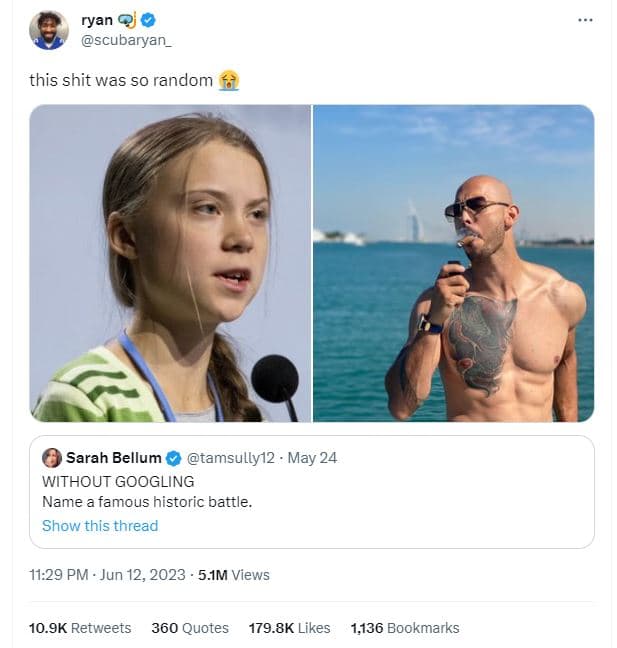Click "Show this thread" link
The width and height of the screenshot is (617, 648).
coord(100,526)
